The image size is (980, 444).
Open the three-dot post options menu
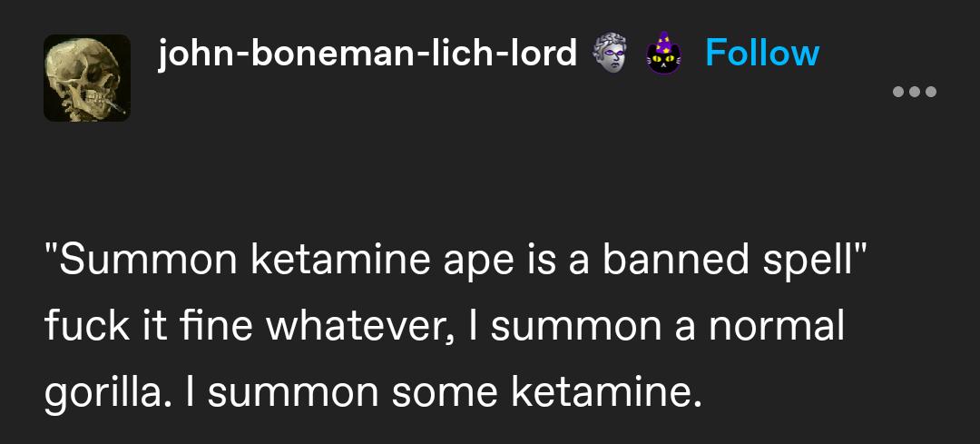click(x=914, y=92)
